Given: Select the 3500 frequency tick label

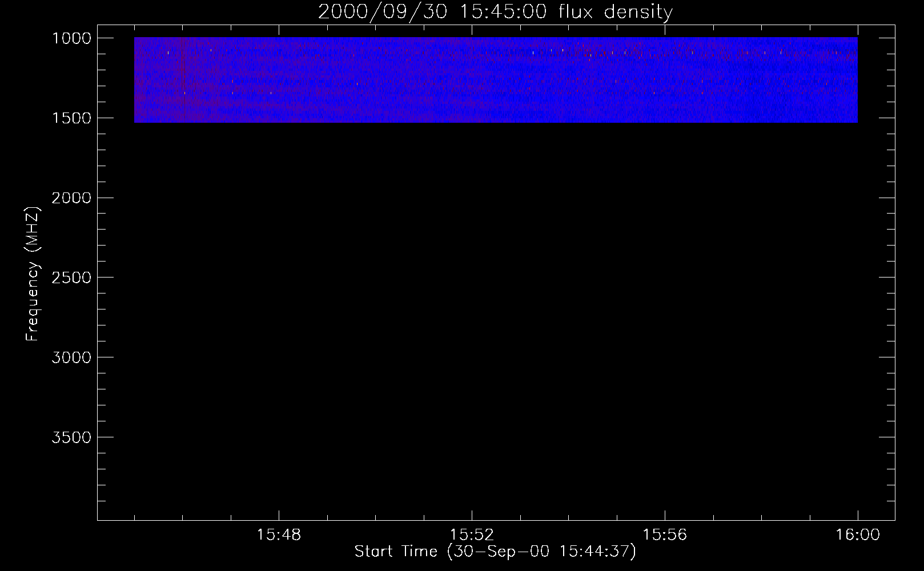Looking at the screenshot, I should [x=71, y=438].
